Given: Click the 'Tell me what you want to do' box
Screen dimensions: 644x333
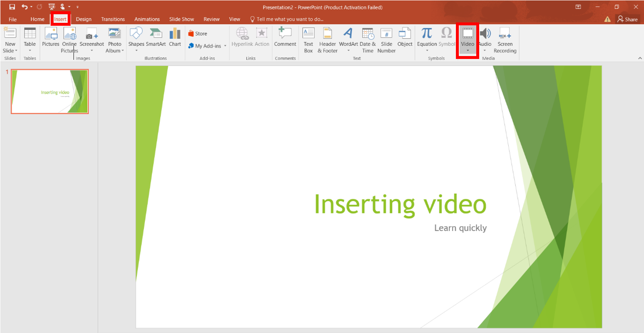Looking at the screenshot, I should (x=286, y=19).
